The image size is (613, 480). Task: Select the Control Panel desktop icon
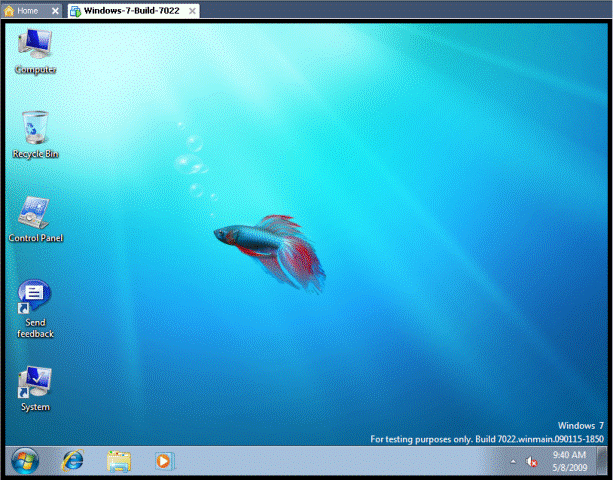pos(35,219)
